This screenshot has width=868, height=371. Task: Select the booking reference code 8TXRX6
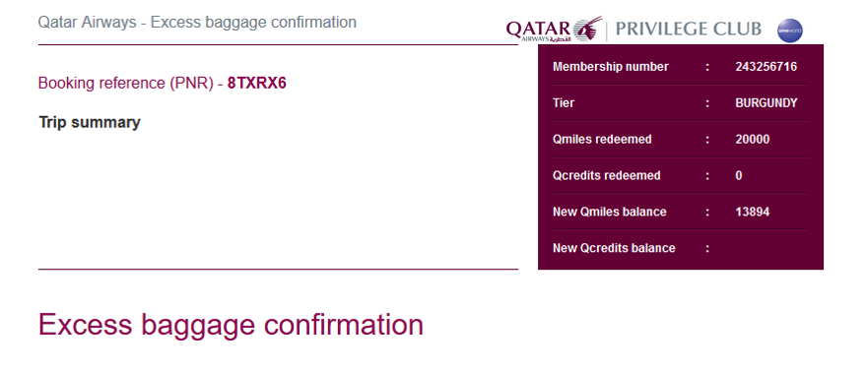click(x=257, y=84)
